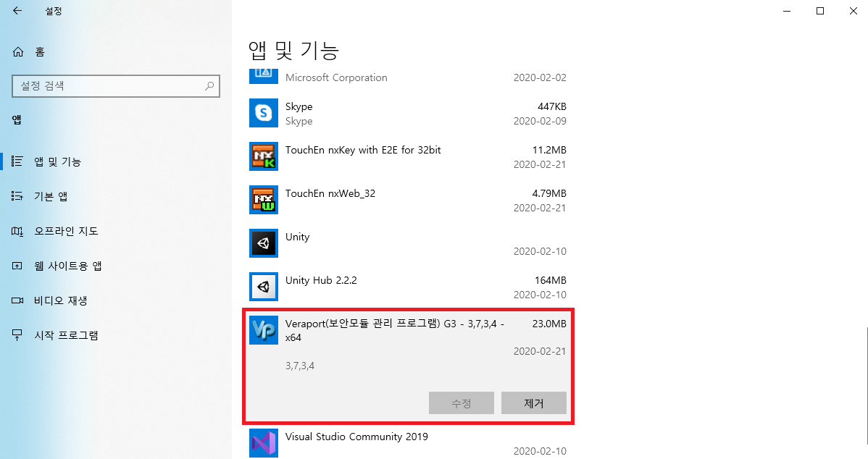Click the TouchEn nxWeb_32 app icon
This screenshot has height=459, width=868.
[x=264, y=200]
